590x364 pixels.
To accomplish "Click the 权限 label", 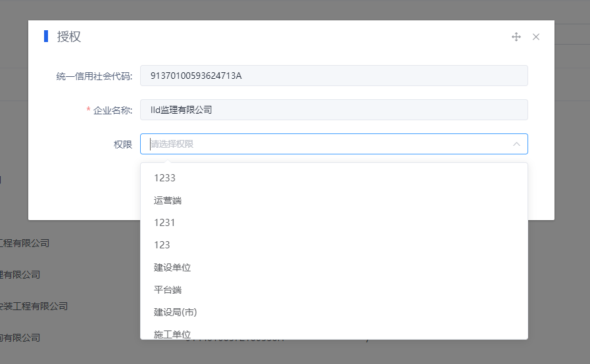I will coord(123,145).
